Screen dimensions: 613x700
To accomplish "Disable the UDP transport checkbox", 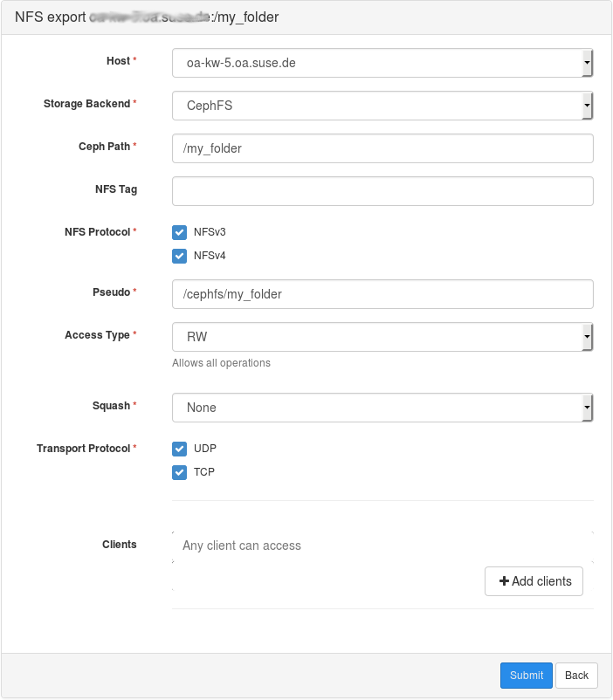I will [180, 449].
